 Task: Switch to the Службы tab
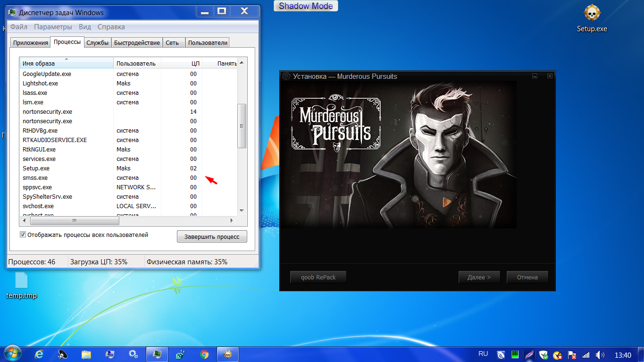[98, 42]
